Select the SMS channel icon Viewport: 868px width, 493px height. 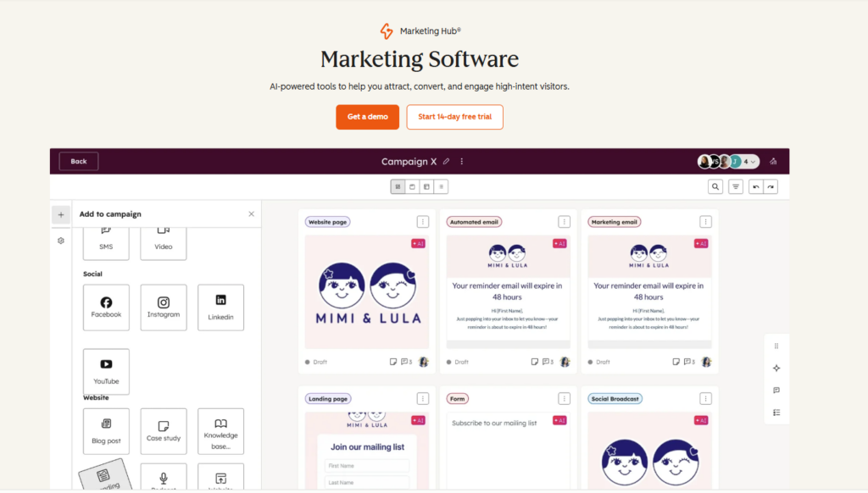105,243
